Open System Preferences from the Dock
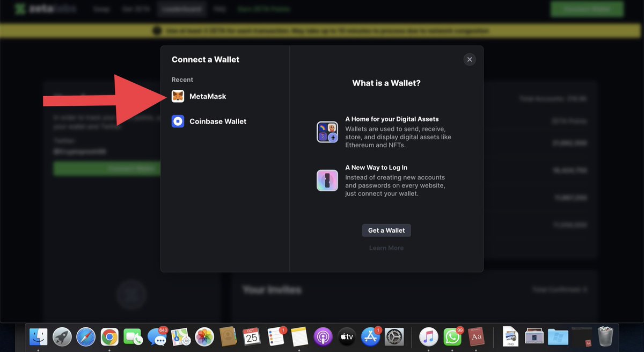 [x=394, y=337]
